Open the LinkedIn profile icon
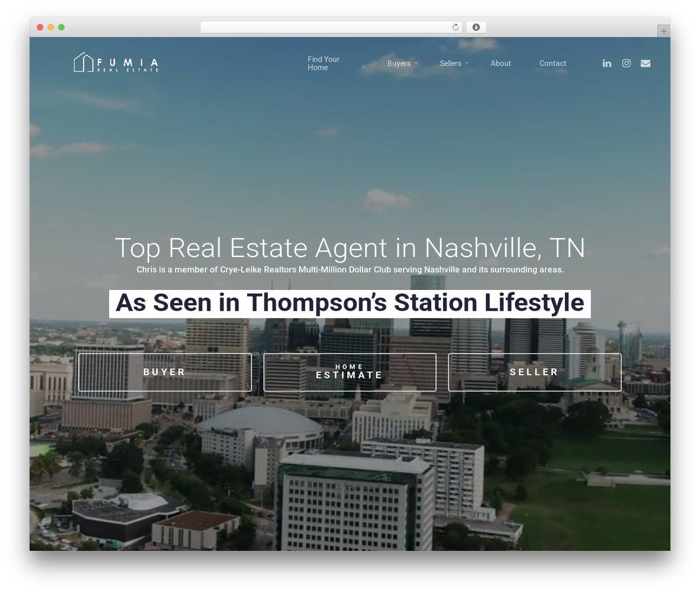Image resolution: width=700 pixels, height=593 pixels. tap(607, 63)
